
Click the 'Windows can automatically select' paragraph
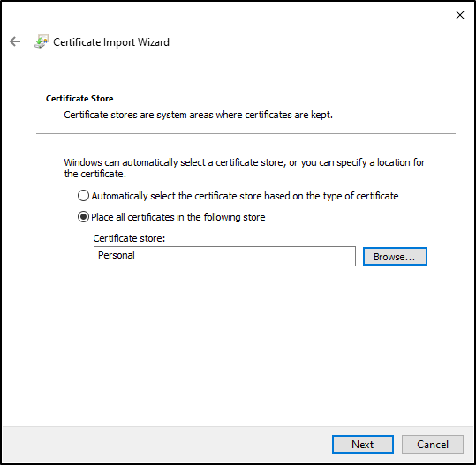(x=245, y=168)
